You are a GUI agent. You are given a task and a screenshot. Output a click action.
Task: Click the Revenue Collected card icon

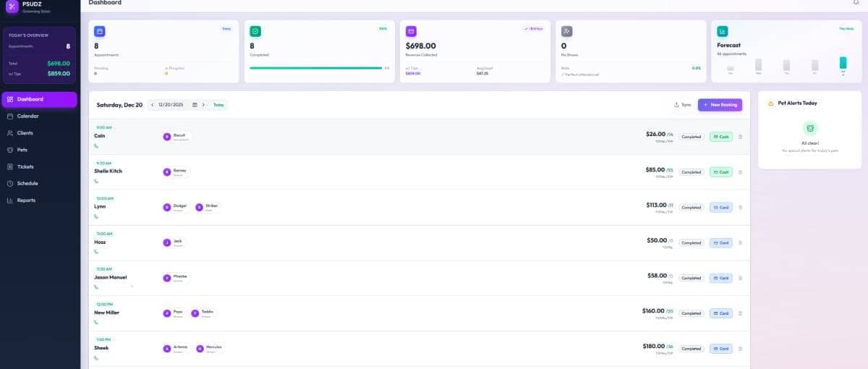411,32
